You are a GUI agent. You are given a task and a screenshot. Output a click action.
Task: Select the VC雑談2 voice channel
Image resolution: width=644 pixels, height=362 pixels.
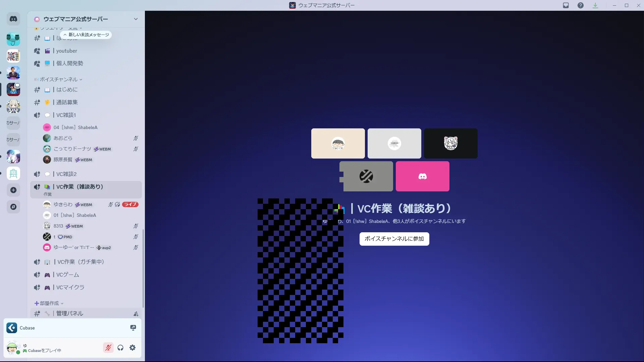pyautogui.click(x=66, y=174)
